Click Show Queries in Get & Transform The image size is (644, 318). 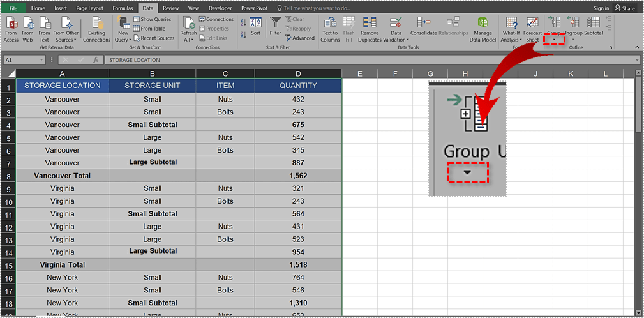pyautogui.click(x=153, y=19)
